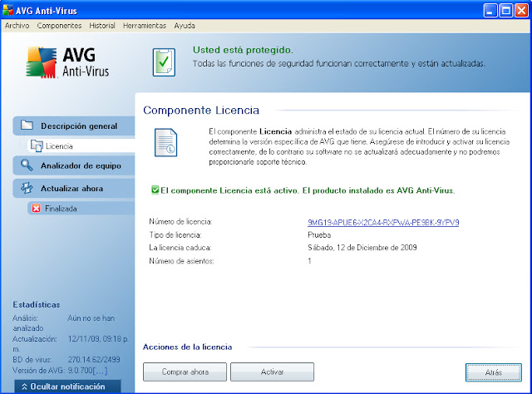The height and width of the screenshot is (394, 532).
Task: Click the Actualizar ahora update icon
Action: coord(27,188)
